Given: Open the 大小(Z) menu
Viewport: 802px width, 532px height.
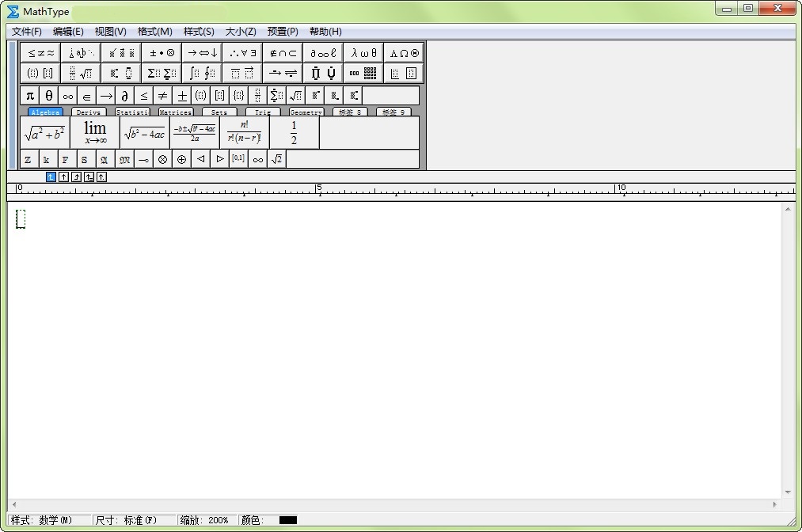Looking at the screenshot, I should (x=241, y=32).
